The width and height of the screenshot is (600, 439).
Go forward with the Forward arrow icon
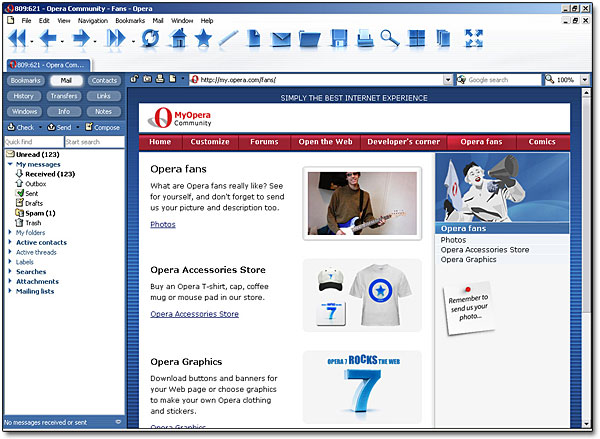coord(82,39)
